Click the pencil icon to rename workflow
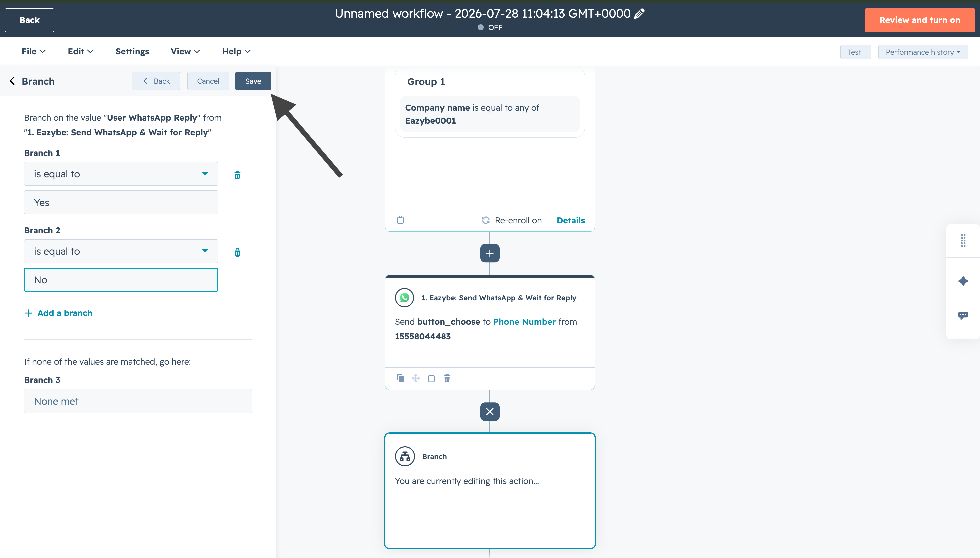Screen dimensions: 980x558 tap(639, 14)
